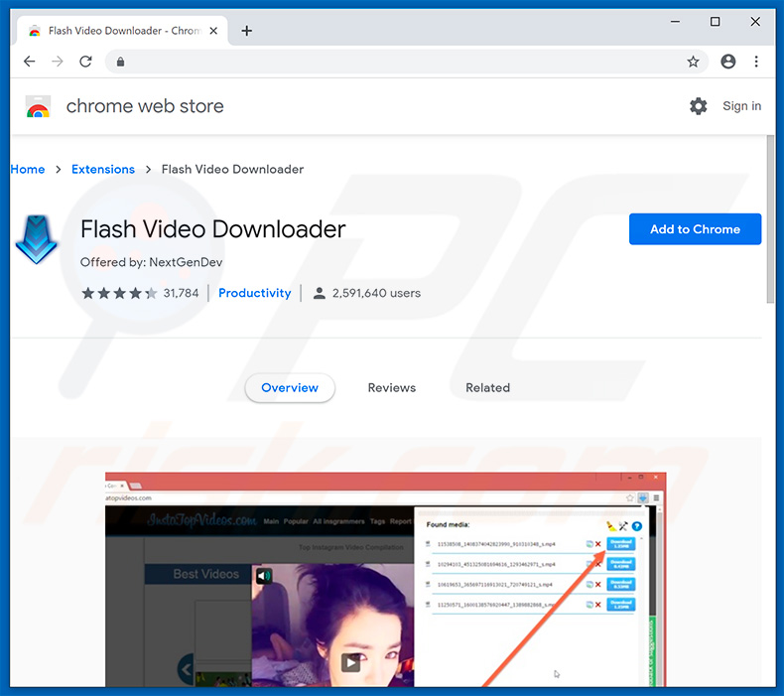This screenshot has height=696, width=784.
Task: Go to the Home breadcrumb link
Action: (28, 170)
